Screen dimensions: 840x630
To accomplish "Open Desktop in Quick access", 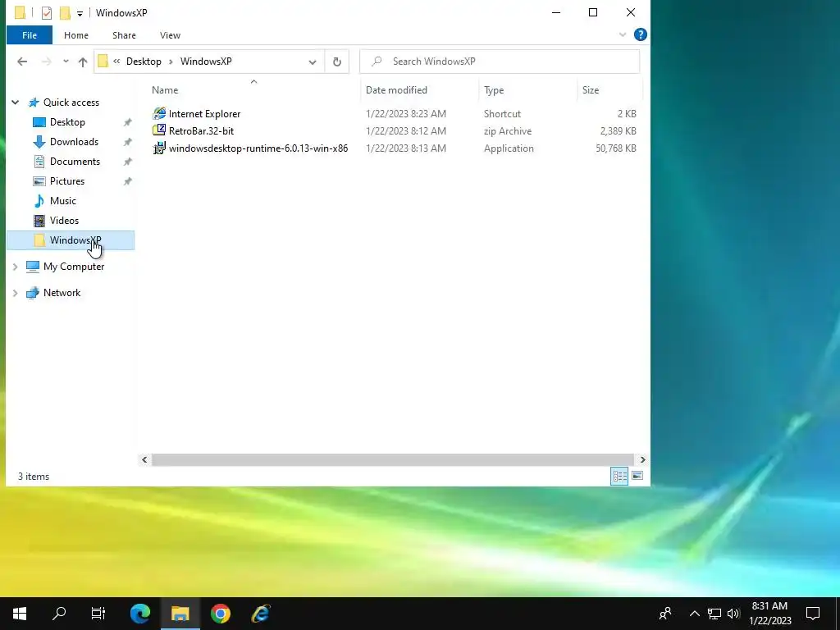I will click(x=67, y=122).
